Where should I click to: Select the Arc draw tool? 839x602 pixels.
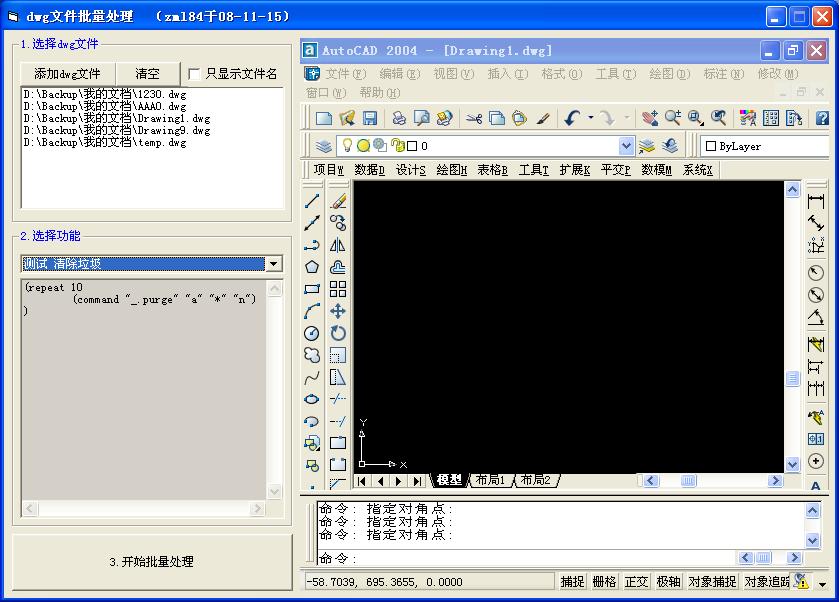click(312, 311)
